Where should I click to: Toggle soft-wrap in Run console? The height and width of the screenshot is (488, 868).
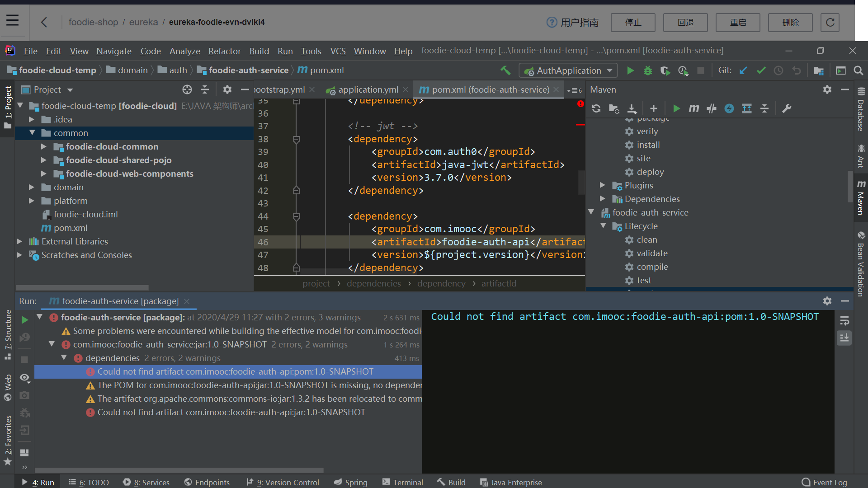[844, 321]
